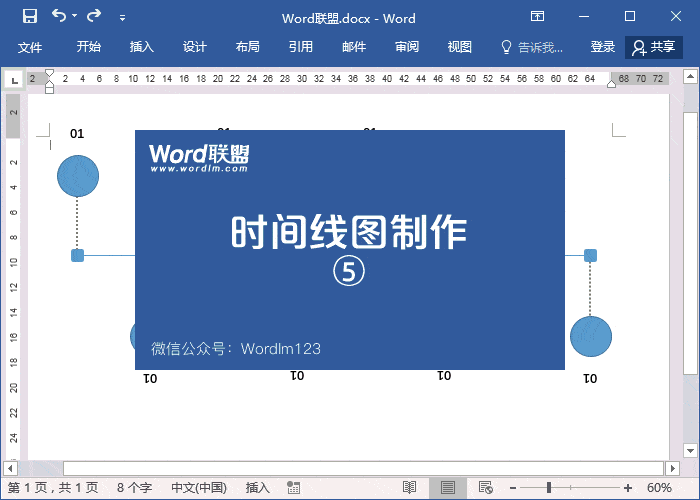Select the bottom-right blue circle shape
The height and width of the screenshot is (500, 700).
coord(591,336)
